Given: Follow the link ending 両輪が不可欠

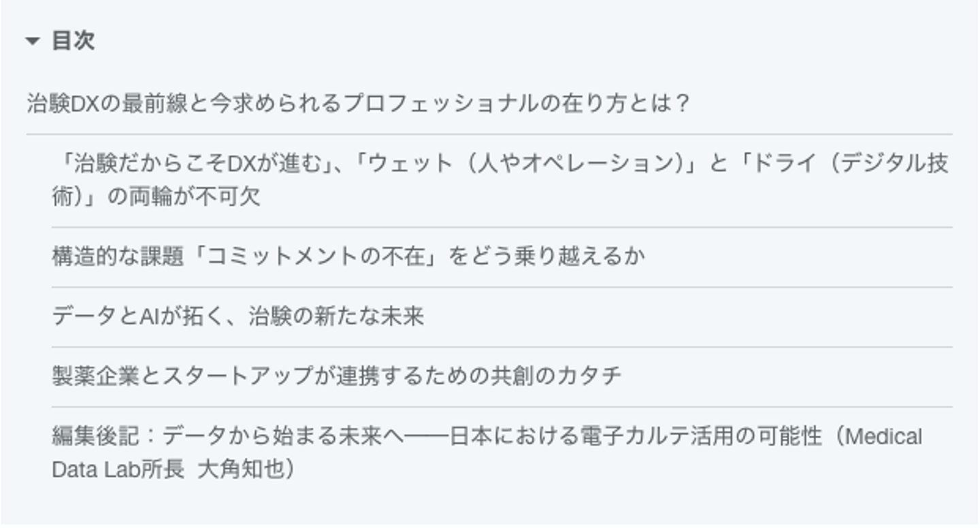Looking at the screenshot, I should pos(157,197).
